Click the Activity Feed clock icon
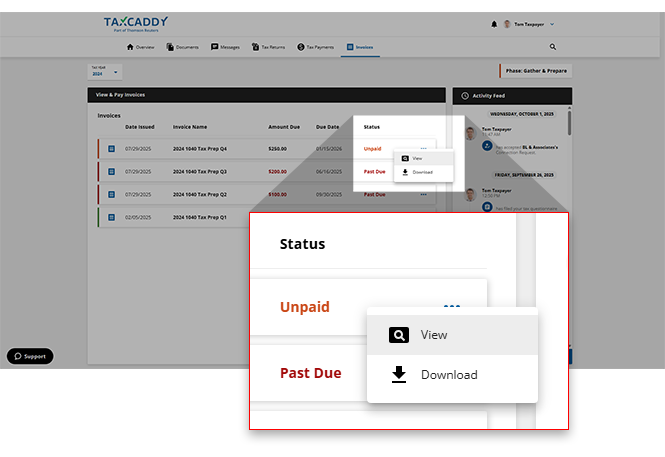Image resolution: width=665 pixels, height=457 pixels. coord(465,96)
